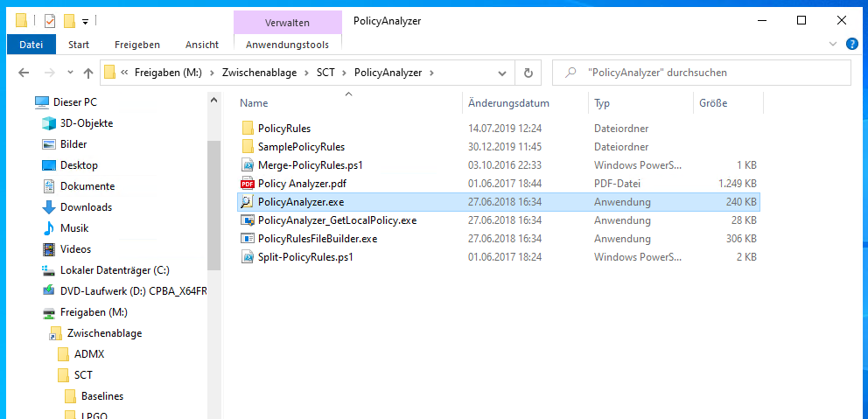Select the PolicyRulesFileBuilder.exe icon
Screen dimensions: 868x419
coord(248,239)
